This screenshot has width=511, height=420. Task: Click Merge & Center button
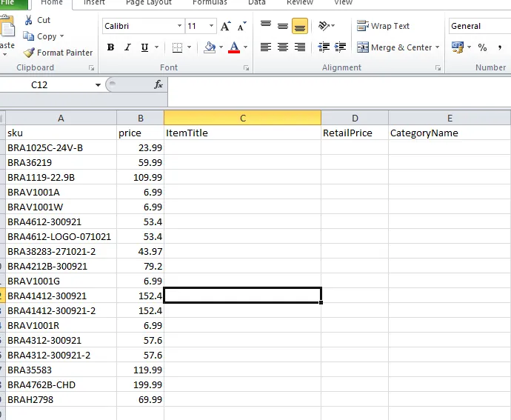[x=394, y=47]
